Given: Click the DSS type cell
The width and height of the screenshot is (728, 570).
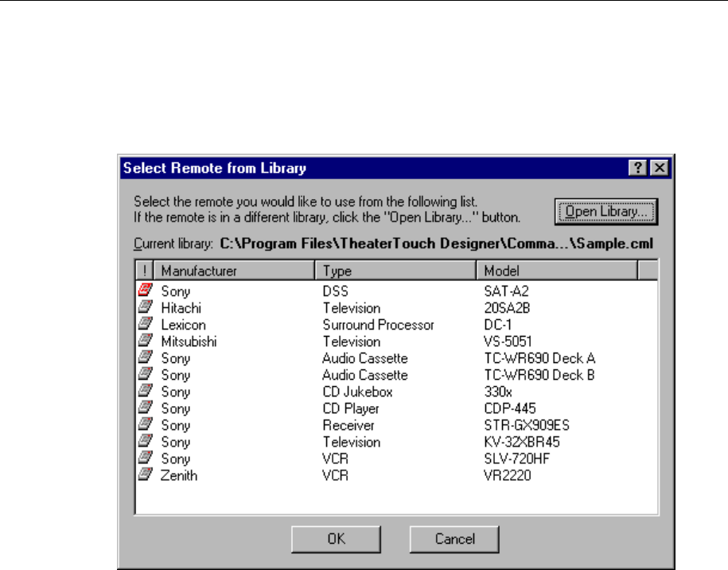Looking at the screenshot, I should 335,291.
